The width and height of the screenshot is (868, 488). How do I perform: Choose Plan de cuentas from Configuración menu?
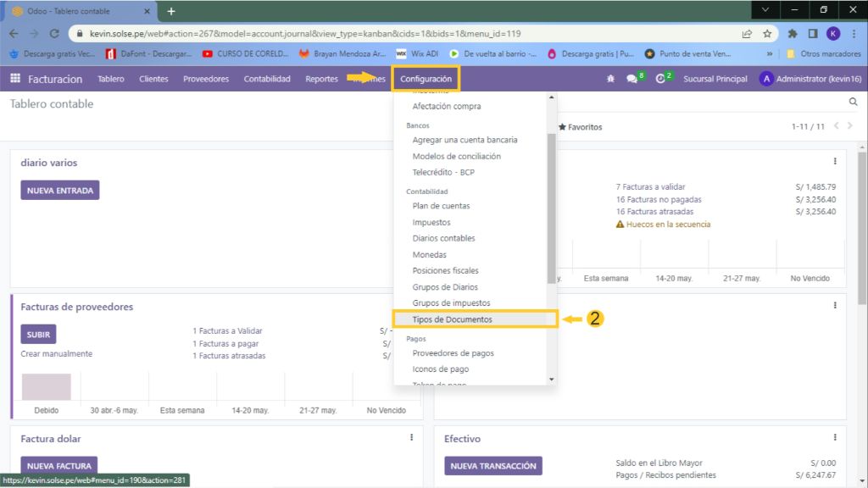(441, 206)
